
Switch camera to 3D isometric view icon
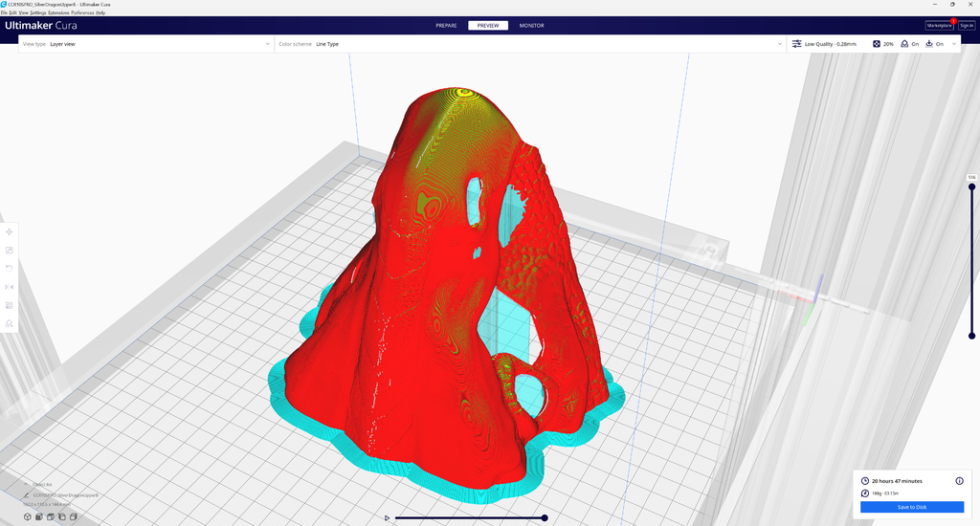(x=28, y=516)
